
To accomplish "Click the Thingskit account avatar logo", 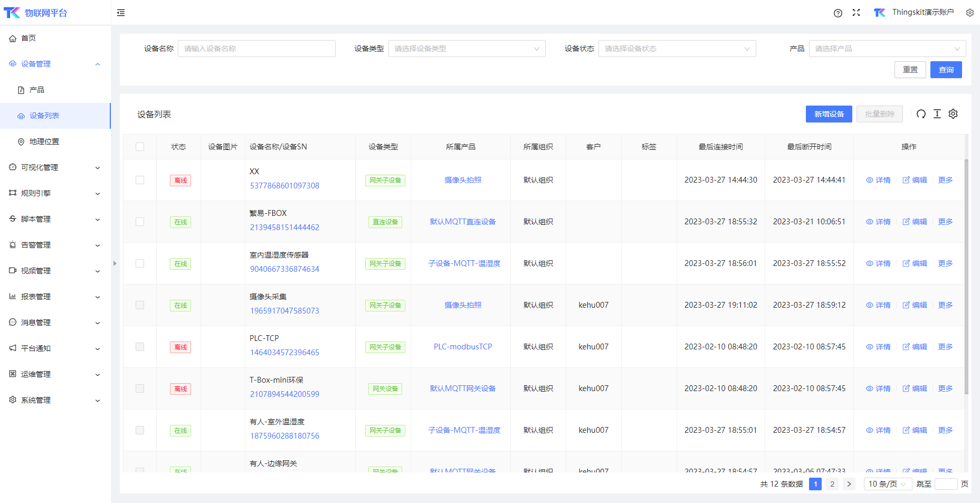I will (880, 13).
